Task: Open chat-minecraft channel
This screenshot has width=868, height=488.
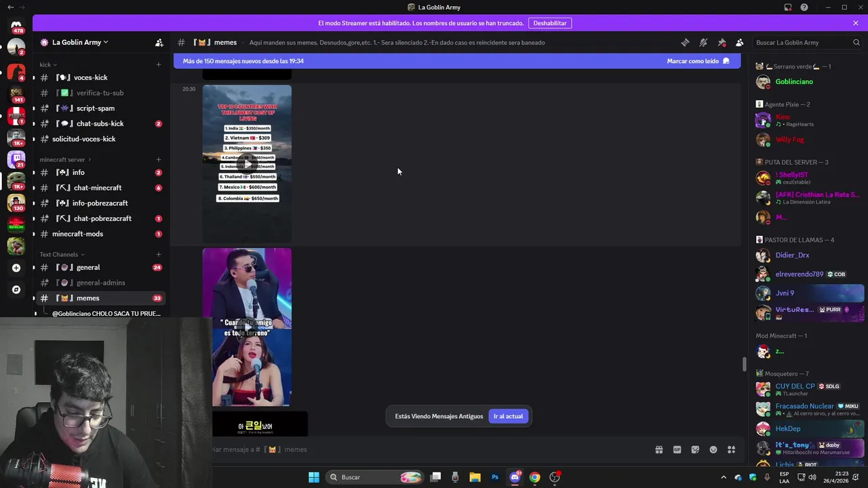Action: pyautogui.click(x=100, y=188)
